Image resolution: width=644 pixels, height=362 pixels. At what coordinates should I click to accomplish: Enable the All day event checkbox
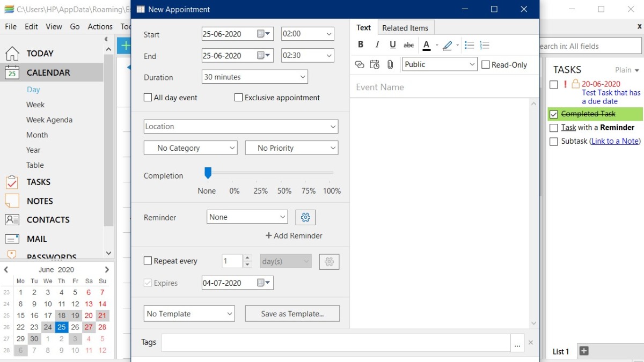(148, 98)
